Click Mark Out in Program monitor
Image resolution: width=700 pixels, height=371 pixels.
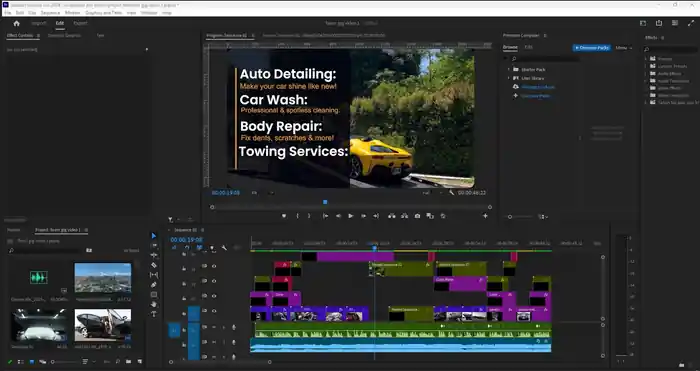(309, 216)
